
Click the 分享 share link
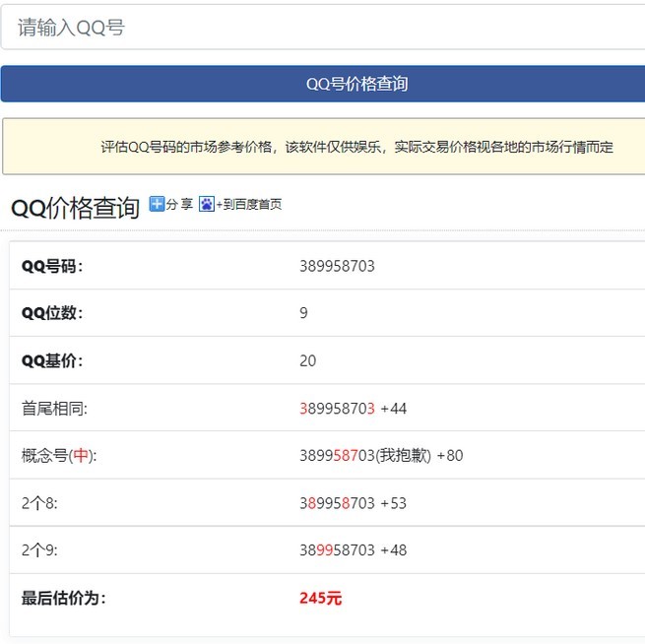(179, 204)
